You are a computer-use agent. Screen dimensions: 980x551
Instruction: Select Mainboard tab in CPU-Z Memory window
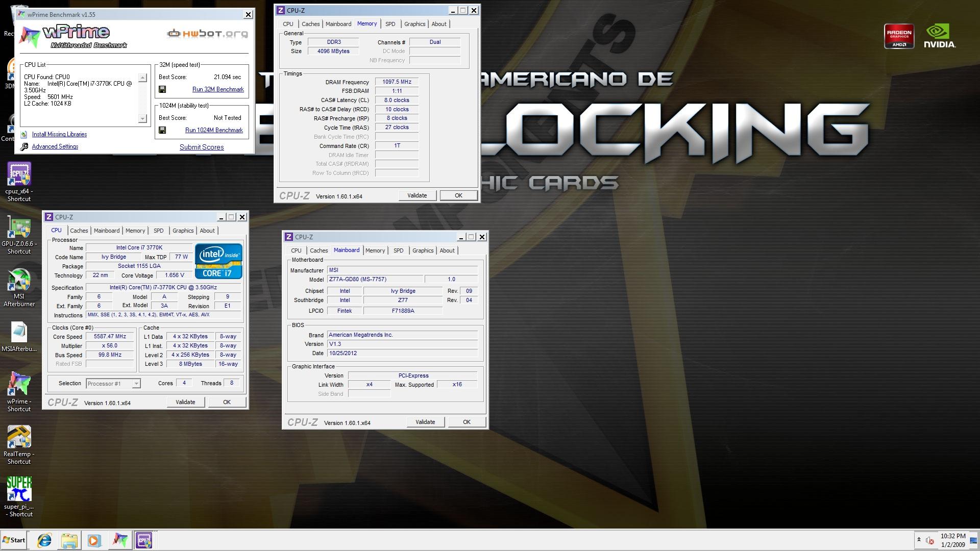coord(338,24)
